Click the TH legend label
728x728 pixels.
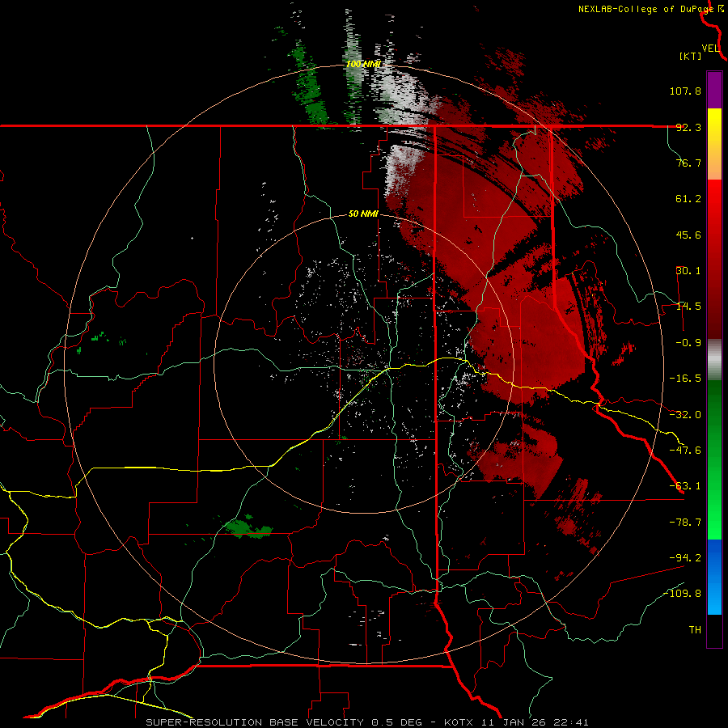pyautogui.click(x=695, y=629)
